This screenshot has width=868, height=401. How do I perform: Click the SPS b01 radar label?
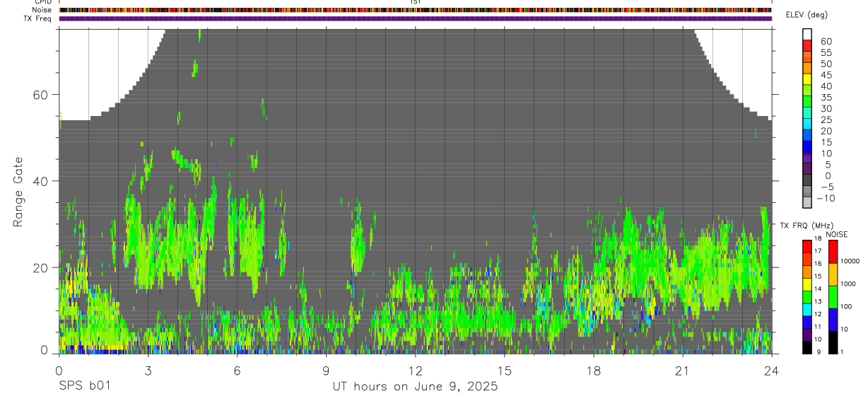[x=84, y=387]
